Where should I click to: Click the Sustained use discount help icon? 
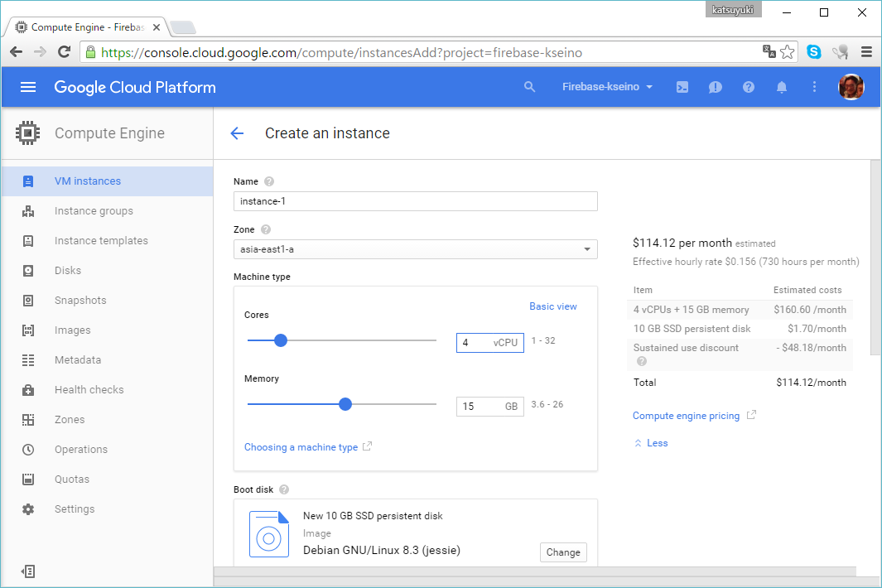[642, 361]
